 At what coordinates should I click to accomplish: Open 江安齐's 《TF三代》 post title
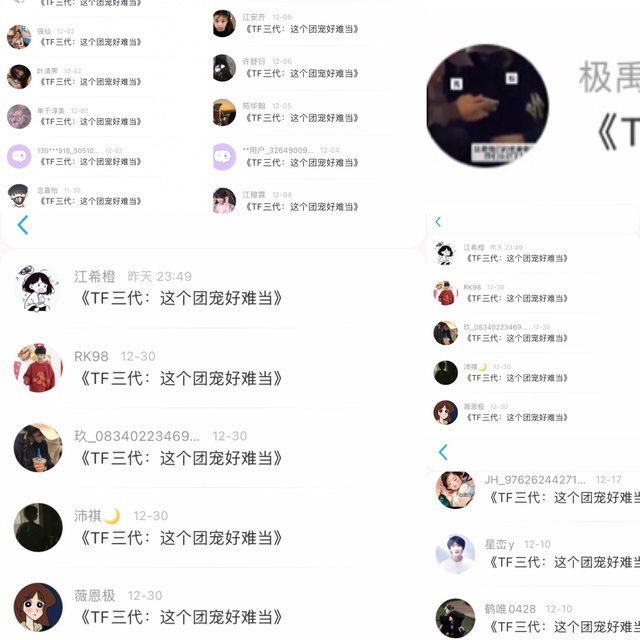pyautogui.click(x=302, y=29)
